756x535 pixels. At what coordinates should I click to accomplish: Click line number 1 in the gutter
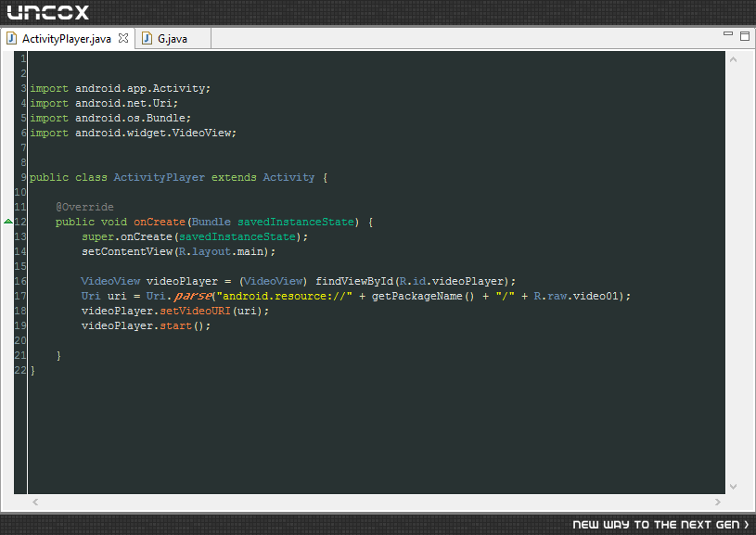click(x=23, y=59)
